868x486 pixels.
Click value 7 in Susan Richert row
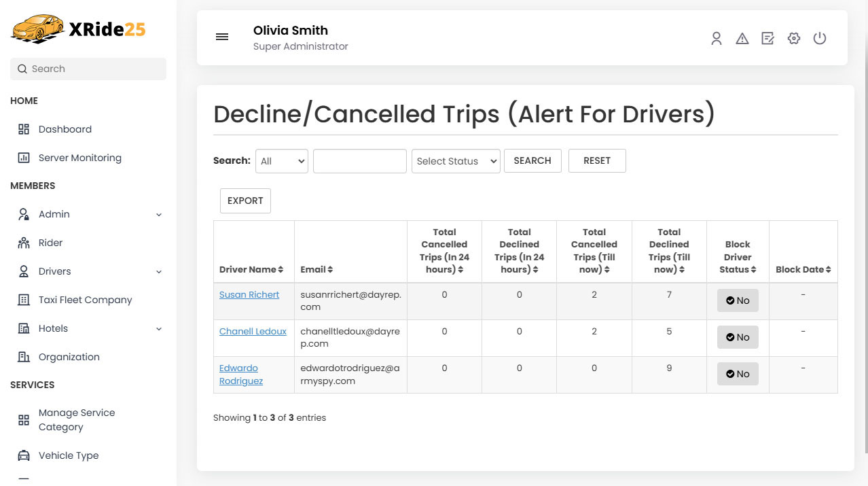coord(669,295)
